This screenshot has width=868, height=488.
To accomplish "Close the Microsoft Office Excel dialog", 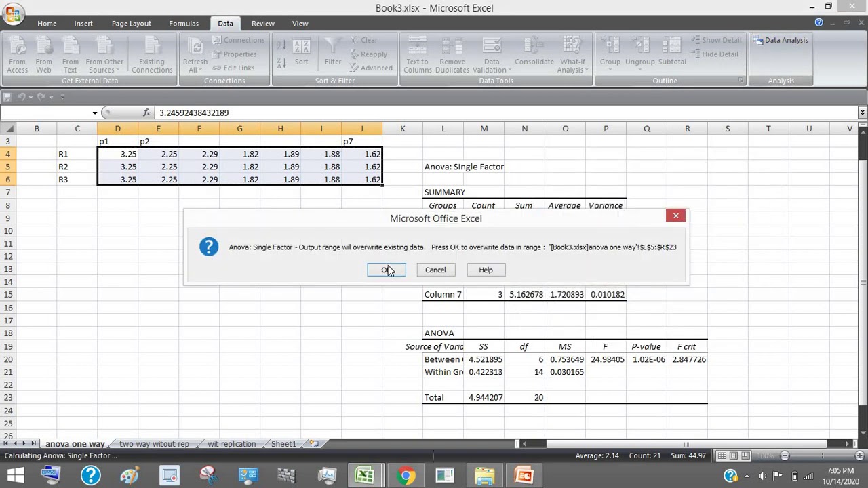I will click(675, 216).
